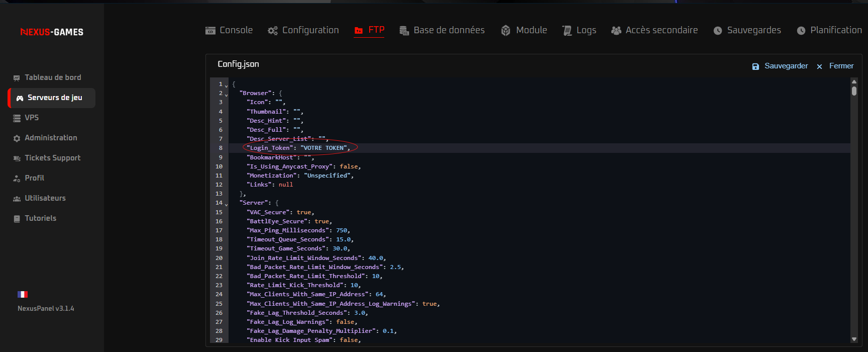Open Administration in sidebar
The height and width of the screenshot is (352, 868).
tap(51, 138)
